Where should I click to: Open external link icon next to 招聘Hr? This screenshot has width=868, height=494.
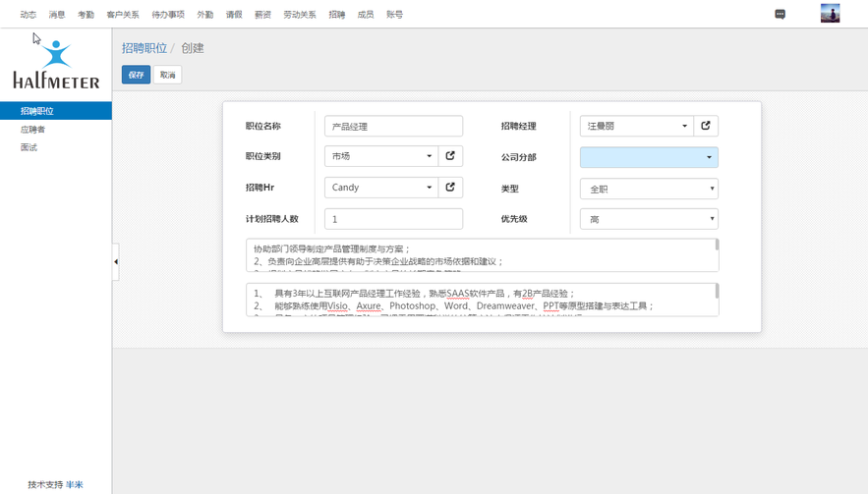(x=450, y=187)
